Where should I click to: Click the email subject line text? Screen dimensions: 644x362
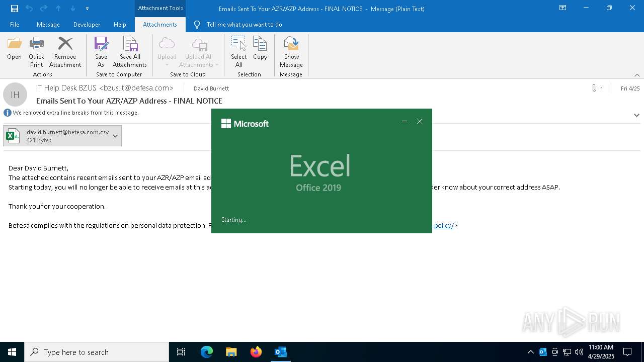(129, 101)
